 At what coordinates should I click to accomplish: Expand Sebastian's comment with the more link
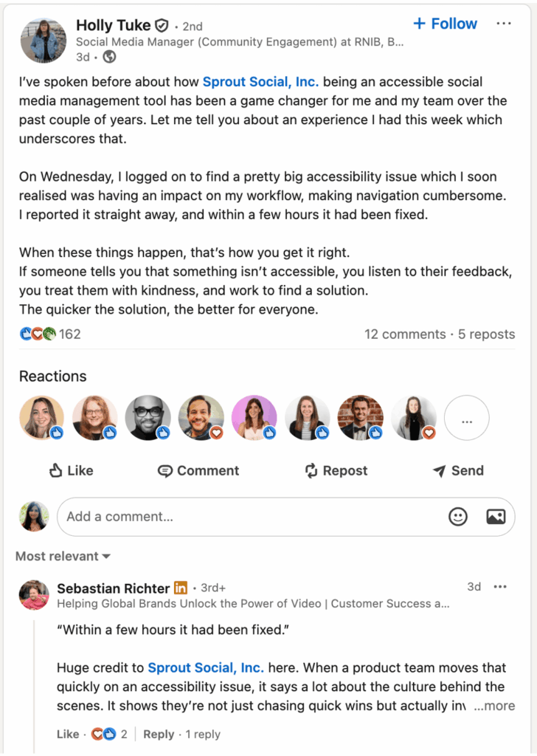coord(494,706)
